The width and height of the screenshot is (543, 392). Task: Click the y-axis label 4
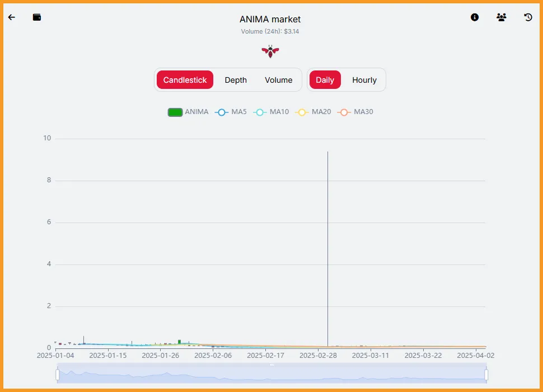[x=49, y=264]
